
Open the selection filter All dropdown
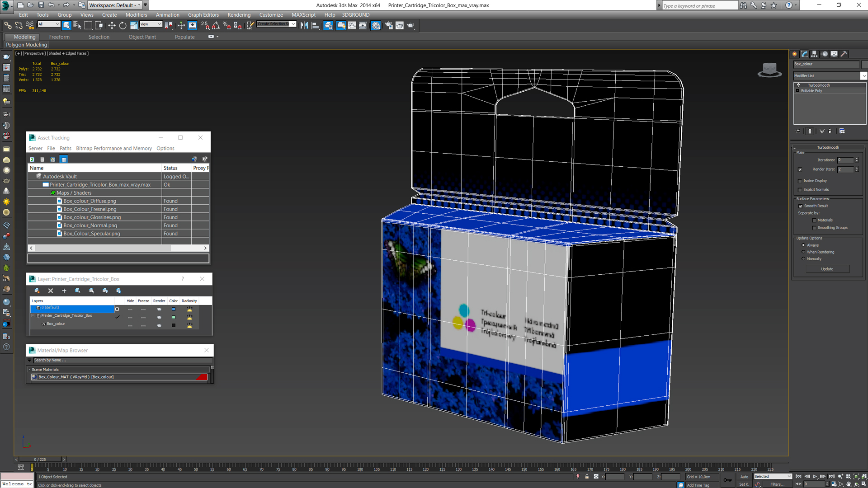click(x=49, y=24)
